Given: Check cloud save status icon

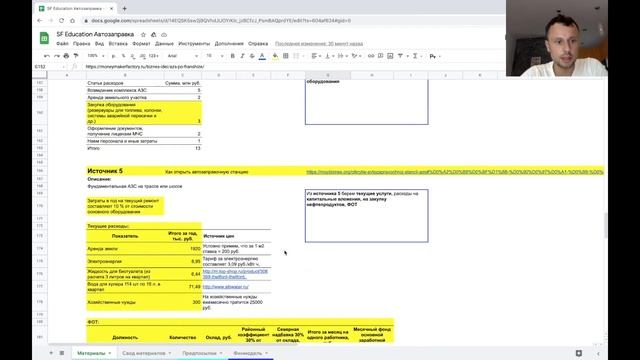Looking at the screenshot, I should [x=164, y=35].
